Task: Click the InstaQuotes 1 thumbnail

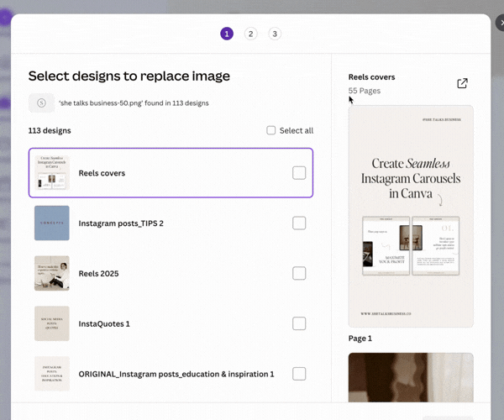Action: (x=52, y=323)
